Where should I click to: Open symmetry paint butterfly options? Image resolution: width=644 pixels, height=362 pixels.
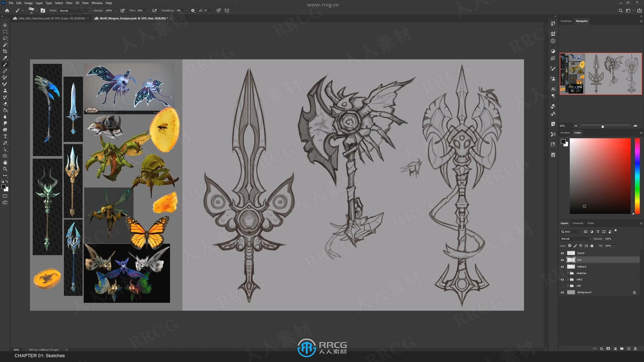pyautogui.click(x=227, y=11)
